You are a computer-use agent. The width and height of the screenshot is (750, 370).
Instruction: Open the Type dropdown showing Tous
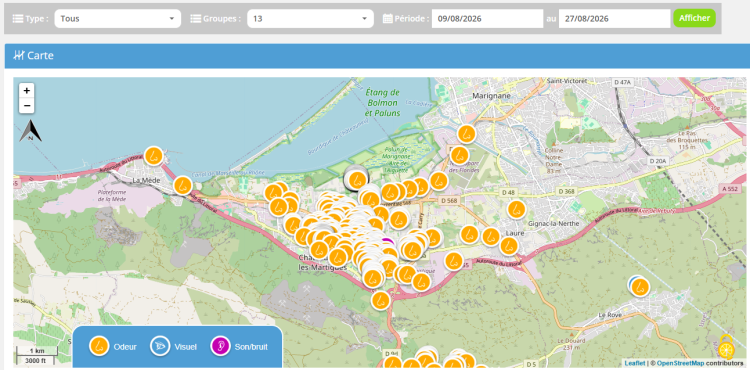[118, 19]
